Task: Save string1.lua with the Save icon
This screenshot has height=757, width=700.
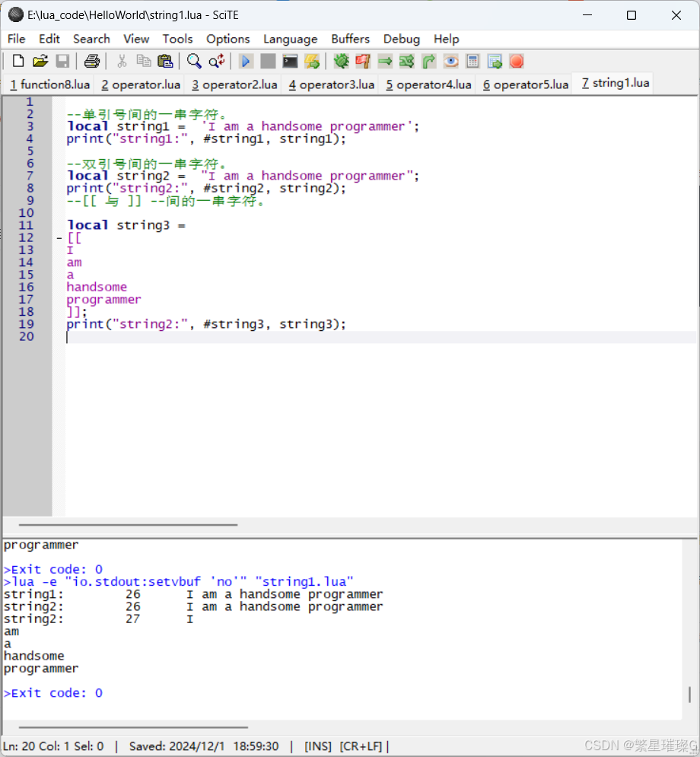Action: click(x=63, y=61)
